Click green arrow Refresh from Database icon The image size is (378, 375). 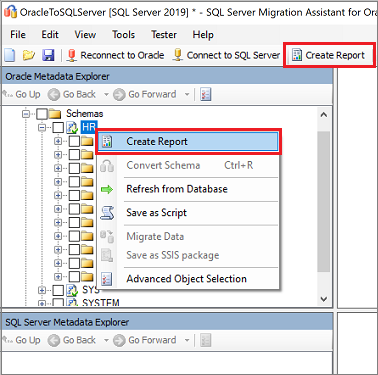pyautogui.click(x=107, y=190)
